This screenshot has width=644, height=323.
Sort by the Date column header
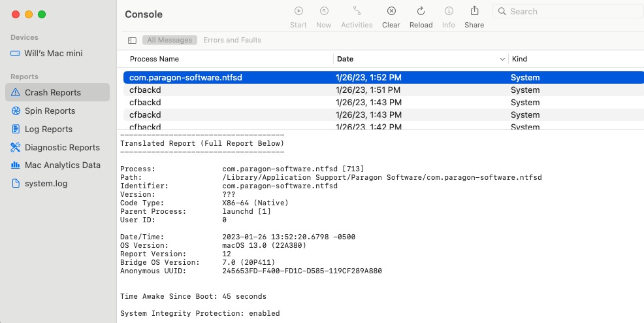[345, 59]
